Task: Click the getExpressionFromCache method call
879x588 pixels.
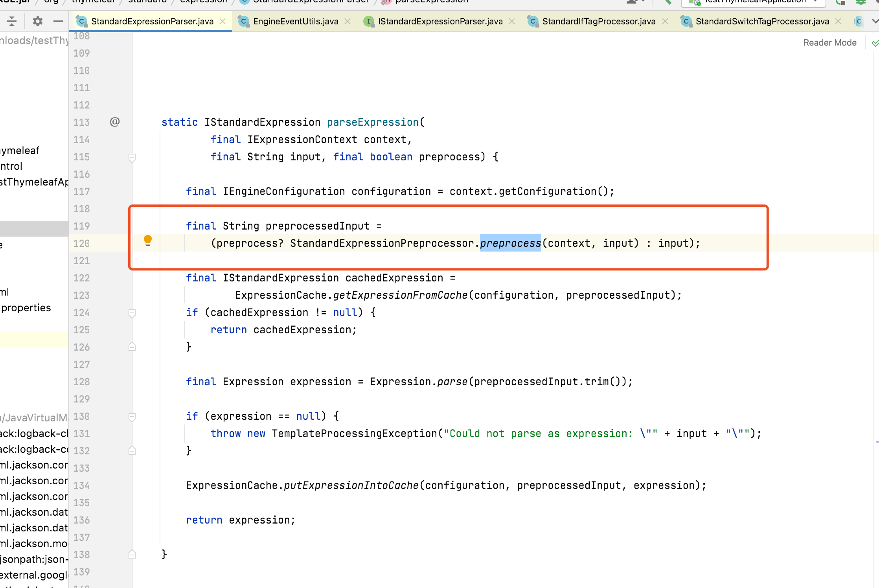Action: coord(400,295)
